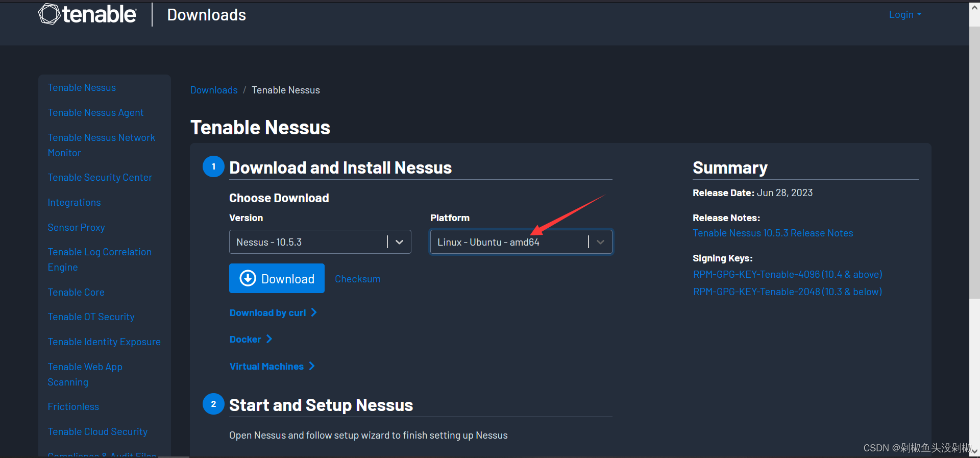Screen dimensions: 980x458
Task: Open Tenable Identity Exposure sidebar link
Action: click(x=104, y=342)
